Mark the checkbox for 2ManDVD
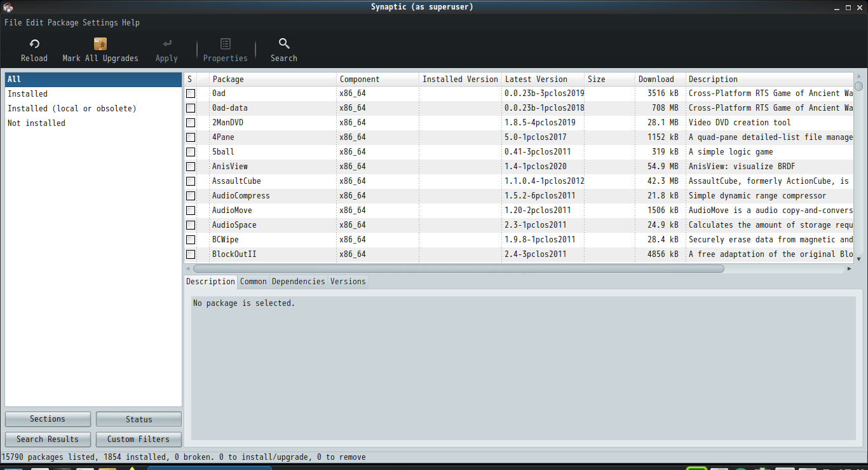Viewport: 868px width, 470px height. point(191,123)
